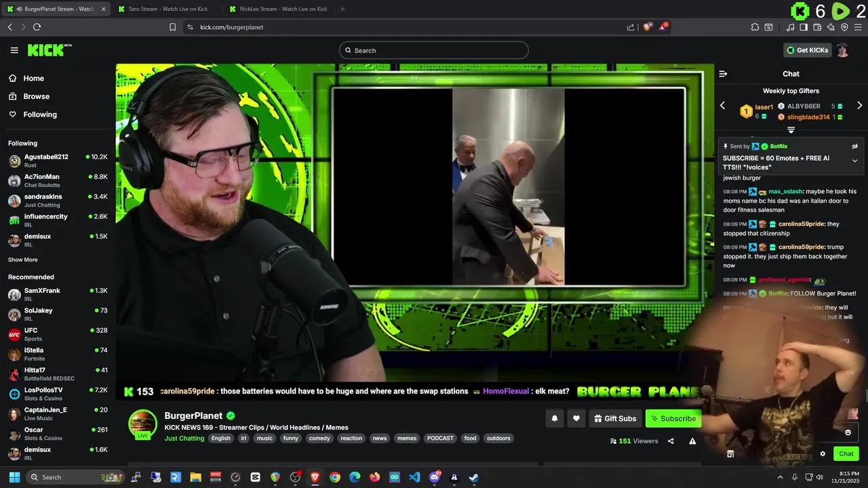Toggle the browser sidebar panel
868x488 pixels.
point(804,27)
